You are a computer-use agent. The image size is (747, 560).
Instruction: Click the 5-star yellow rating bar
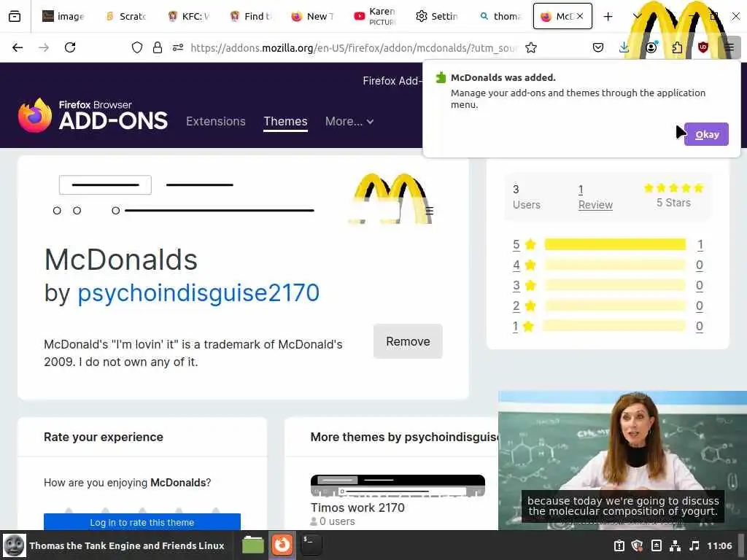[x=615, y=244]
